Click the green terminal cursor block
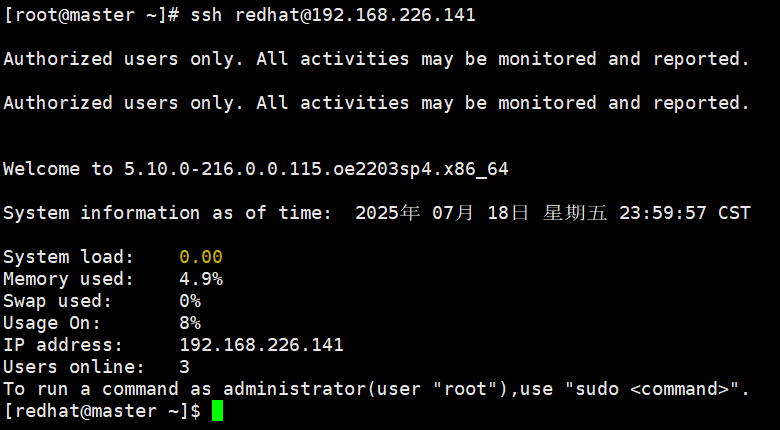Screen dimensions: 780x430 click(x=217, y=411)
